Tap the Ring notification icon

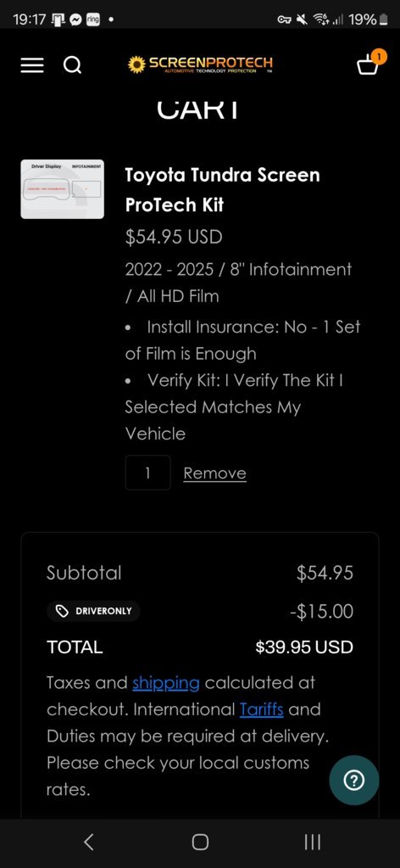click(x=92, y=20)
